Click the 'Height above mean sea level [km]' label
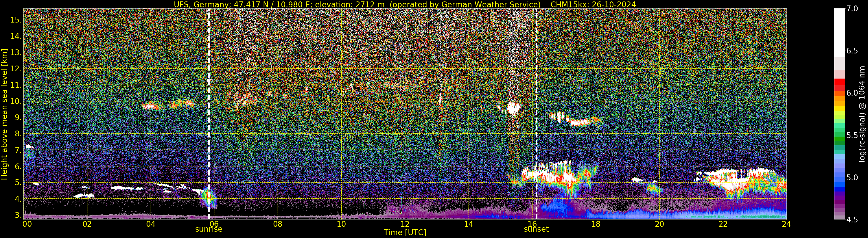This screenshot has width=868, height=238. [4, 114]
